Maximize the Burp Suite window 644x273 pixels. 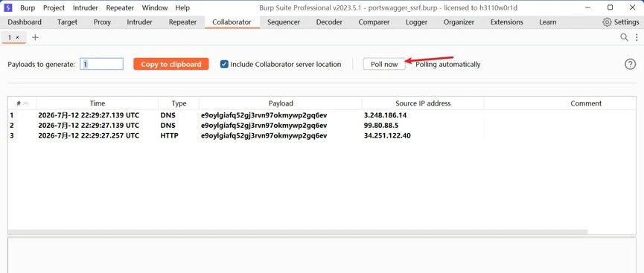[610, 7]
